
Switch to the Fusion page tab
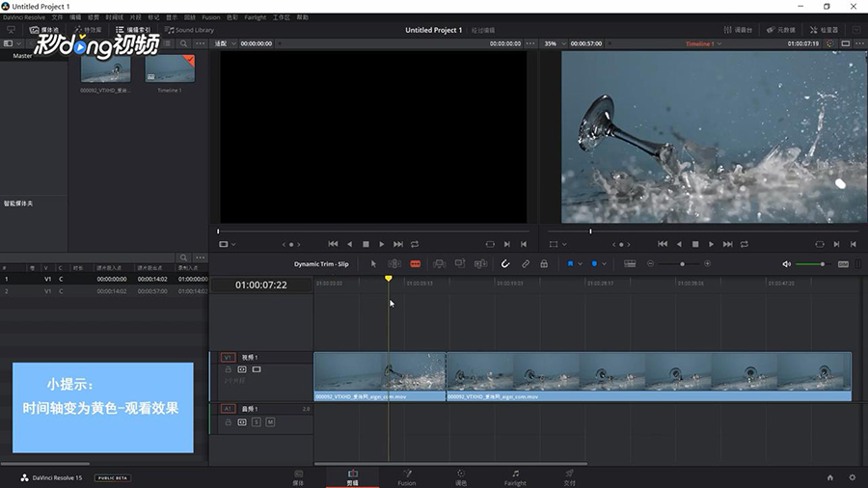406,477
